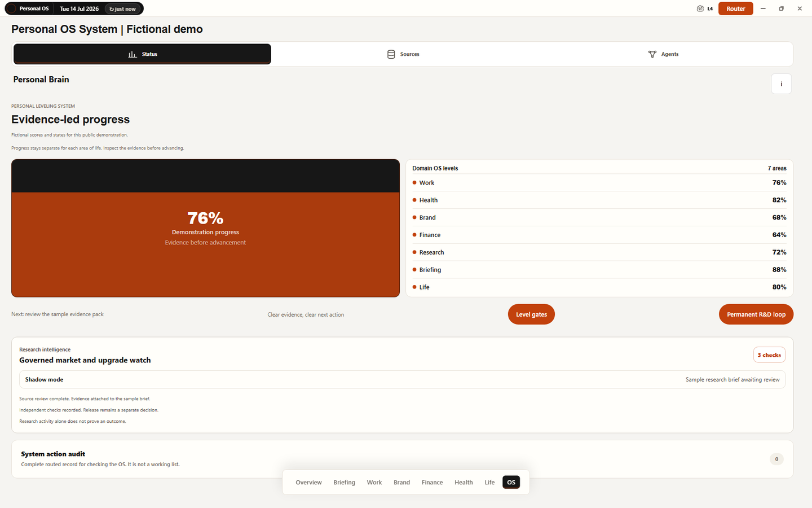This screenshot has width=812, height=508.
Task: Select the Finance domain row
Action: point(599,235)
